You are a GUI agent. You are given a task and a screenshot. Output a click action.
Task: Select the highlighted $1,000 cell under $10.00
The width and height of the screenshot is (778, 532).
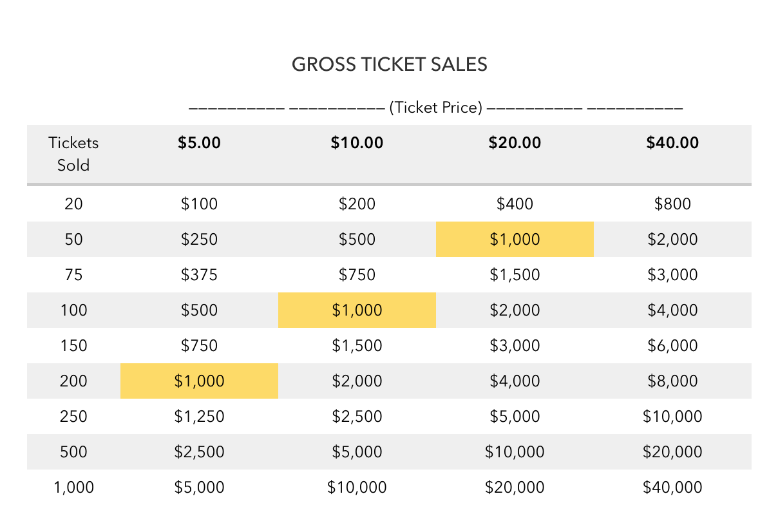click(357, 310)
